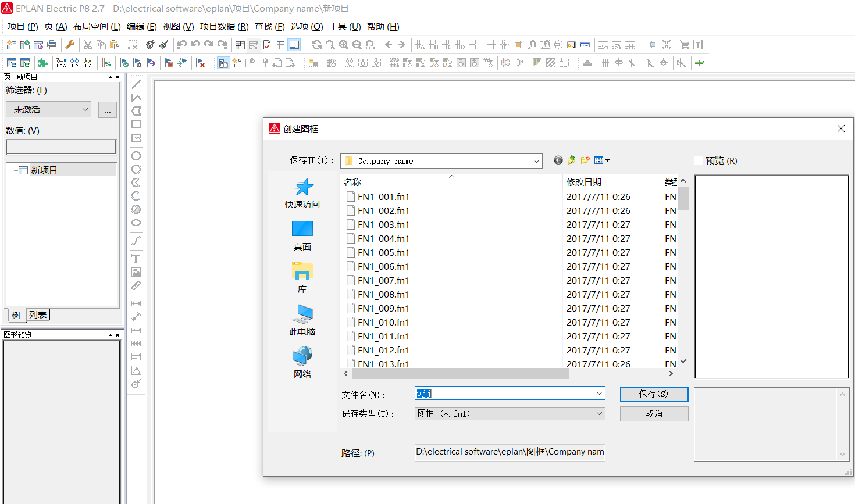Viewport: 855px width, 504px height.
Task: Go to 桌面 in the dialog sidebar
Action: point(302,236)
